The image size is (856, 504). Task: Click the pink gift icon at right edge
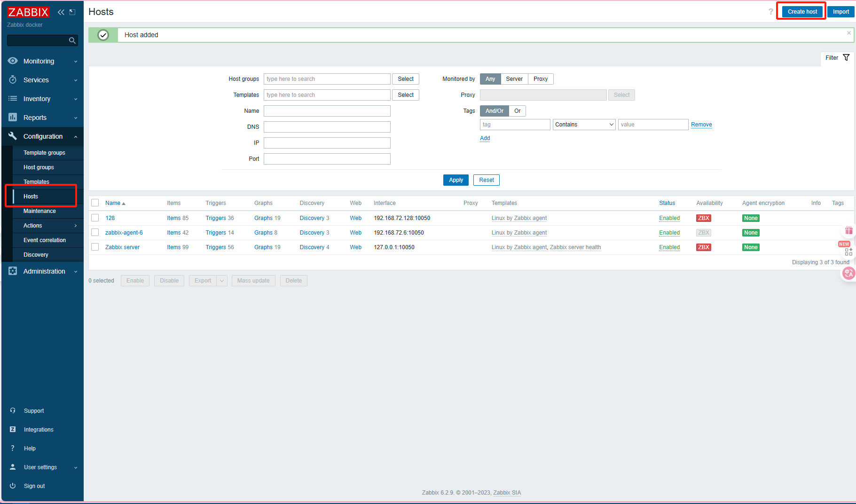848,230
